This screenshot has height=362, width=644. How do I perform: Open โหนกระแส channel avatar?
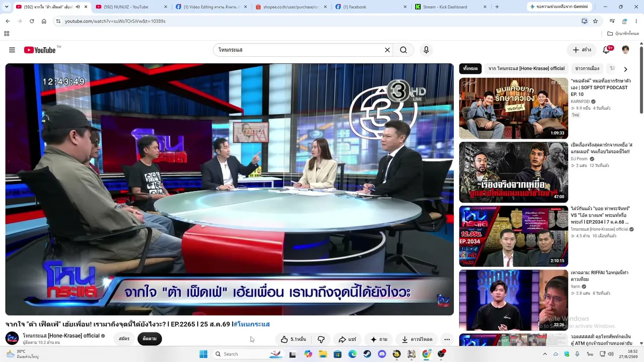(12, 338)
